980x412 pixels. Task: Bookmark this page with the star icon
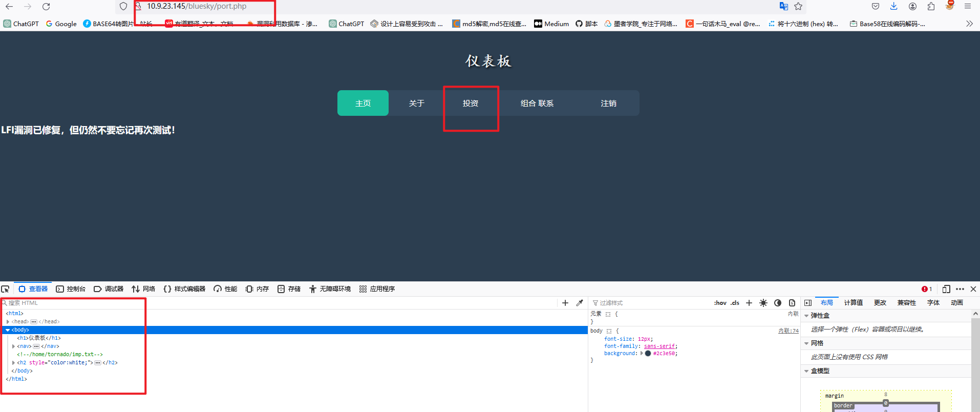(798, 7)
